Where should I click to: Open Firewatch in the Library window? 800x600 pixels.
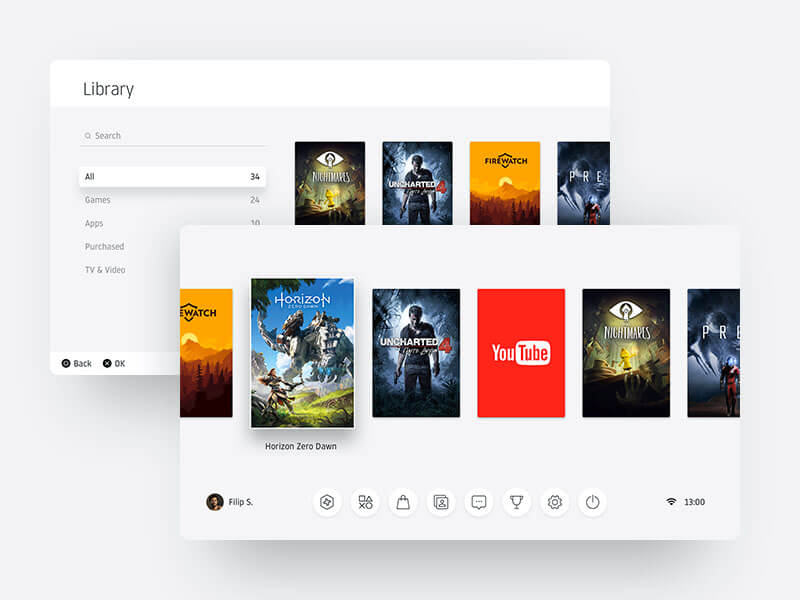[x=505, y=183]
